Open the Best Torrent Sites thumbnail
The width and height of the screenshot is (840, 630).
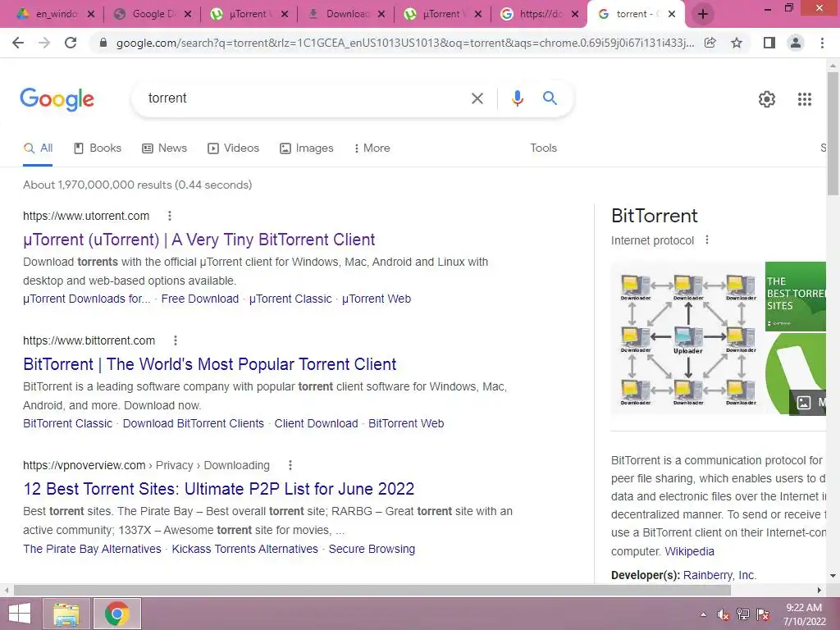(796, 296)
